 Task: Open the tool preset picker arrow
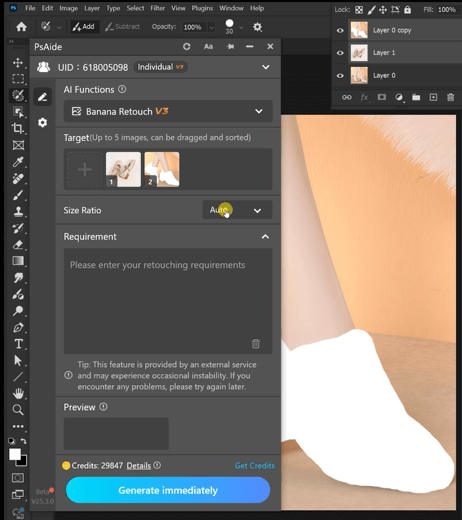(59, 27)
